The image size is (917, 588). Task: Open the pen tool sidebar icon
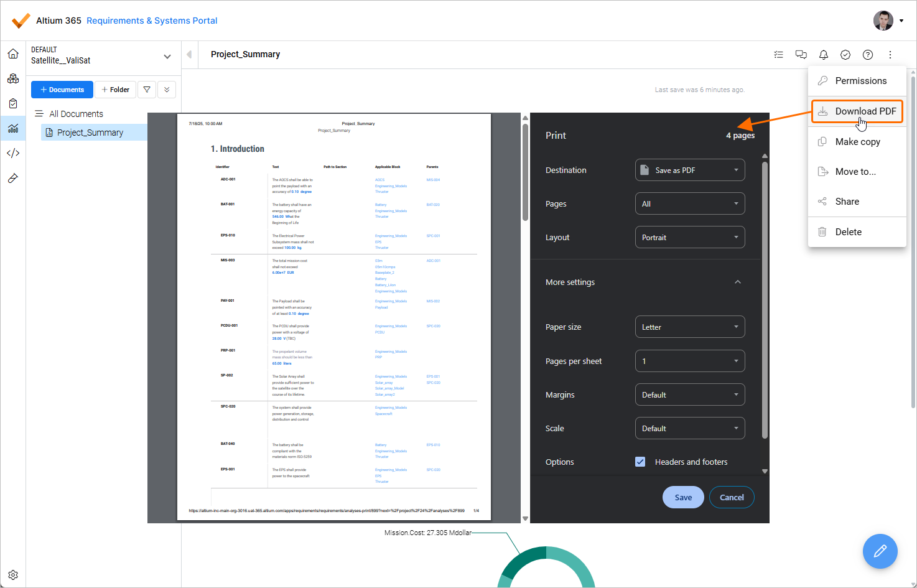(13, 178)
